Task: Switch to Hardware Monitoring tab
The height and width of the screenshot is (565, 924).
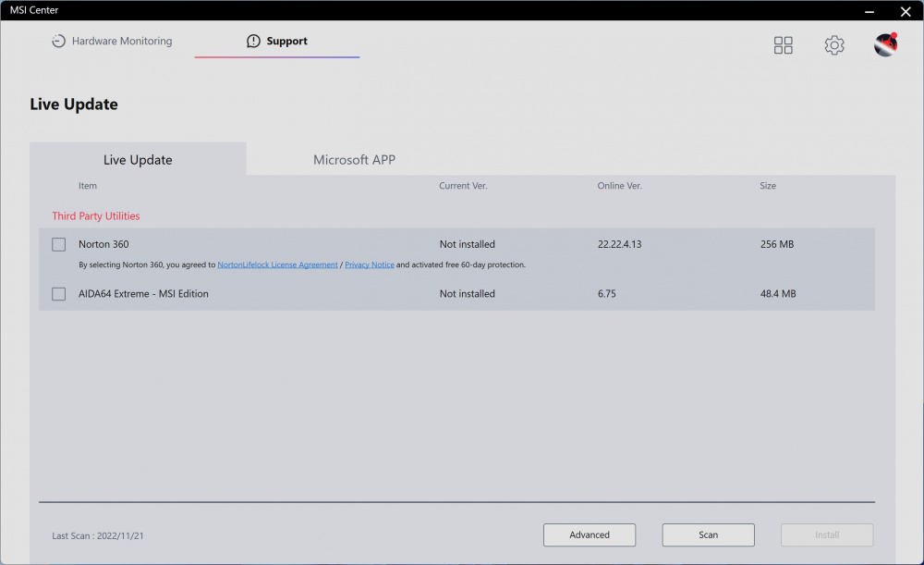Action: (x=112, y=41)
